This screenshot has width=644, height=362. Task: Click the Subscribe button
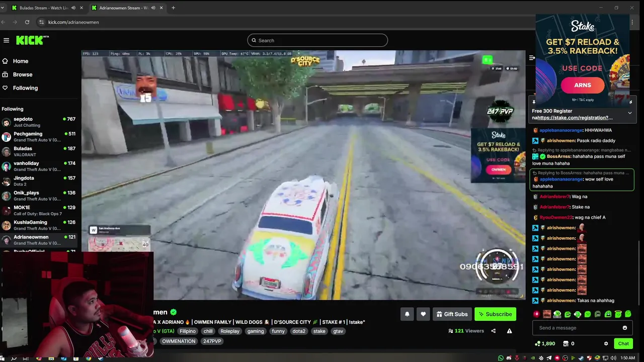click(495, 314)
